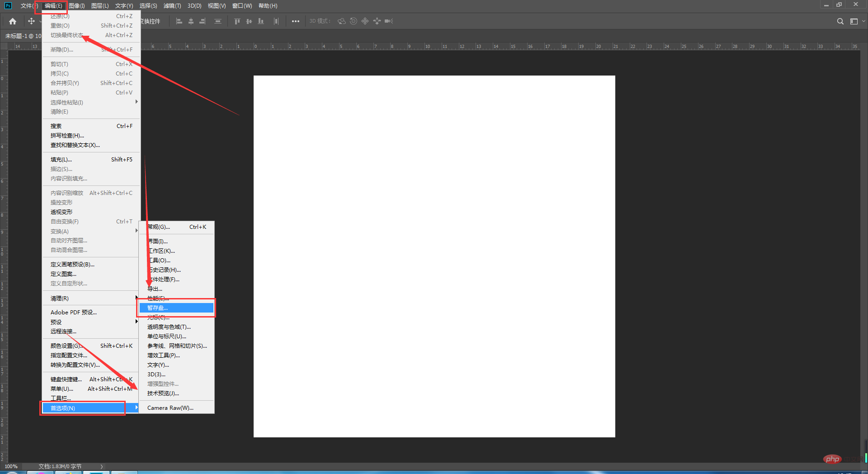Open the 图像(I) menu
This screenshot has height=474, width=868.
coord(77,6)
